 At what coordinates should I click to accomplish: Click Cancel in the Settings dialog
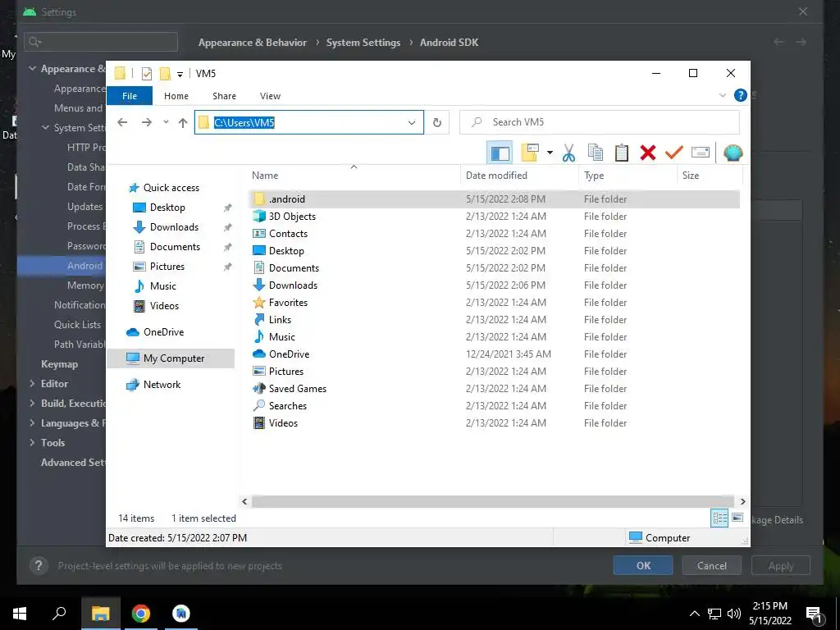click(x=711, y=566)
